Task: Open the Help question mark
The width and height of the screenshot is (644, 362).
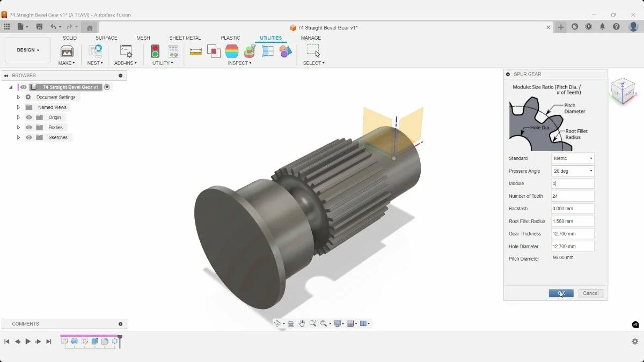Action: tap(616, 27)
